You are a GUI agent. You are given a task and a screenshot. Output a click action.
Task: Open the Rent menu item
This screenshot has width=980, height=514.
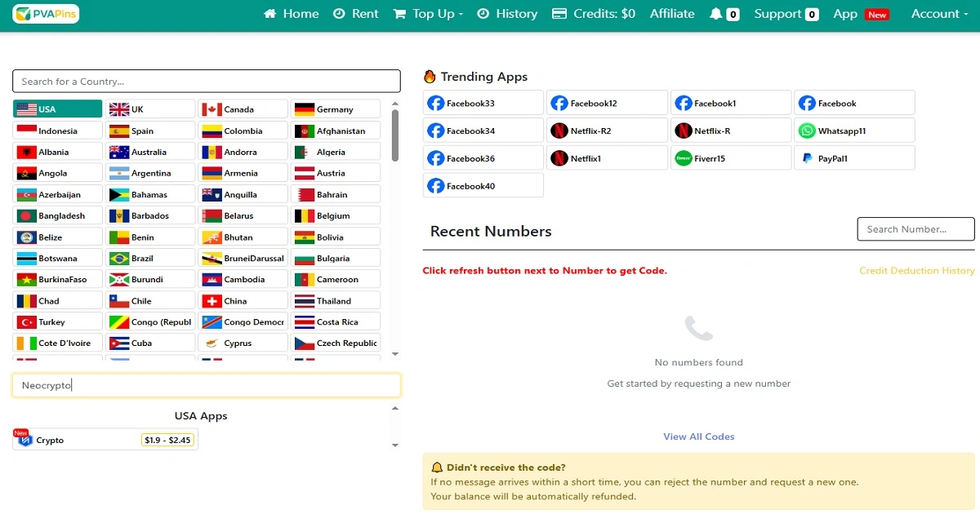[356, 14]
